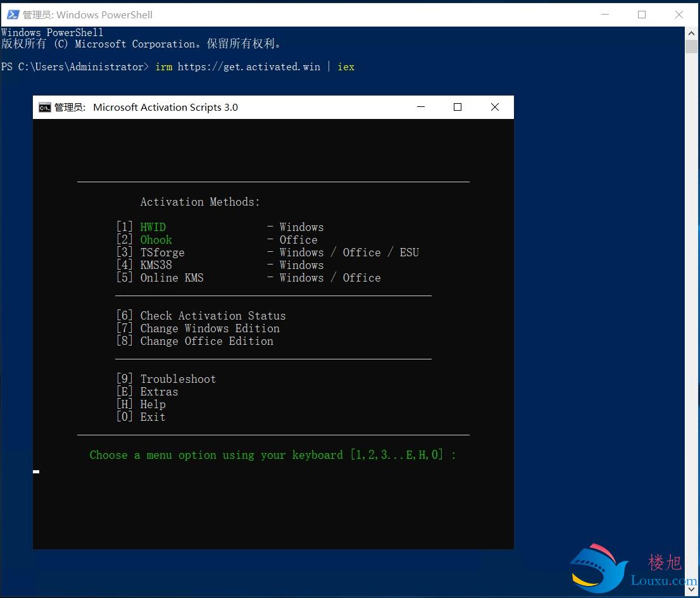700x598 pixels.
Task: Click the PowerShell vertical scrollbar thumb
Action: pyautogui.click(x=692, y=46)
